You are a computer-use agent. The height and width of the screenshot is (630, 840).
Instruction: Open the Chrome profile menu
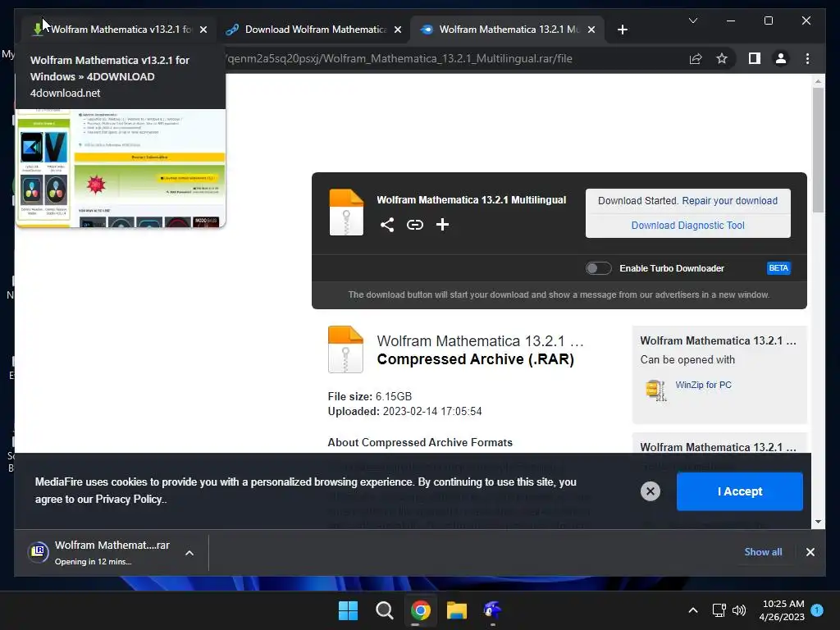781,58
